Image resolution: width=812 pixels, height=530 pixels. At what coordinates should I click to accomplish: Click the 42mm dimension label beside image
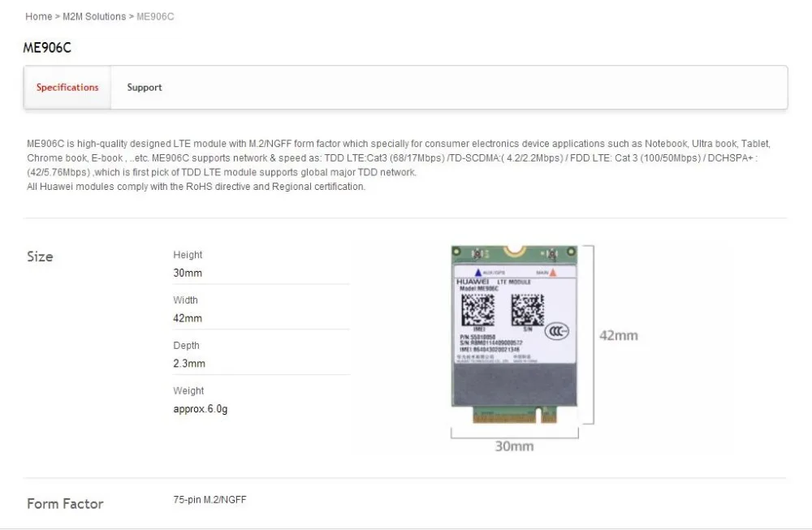618,335
